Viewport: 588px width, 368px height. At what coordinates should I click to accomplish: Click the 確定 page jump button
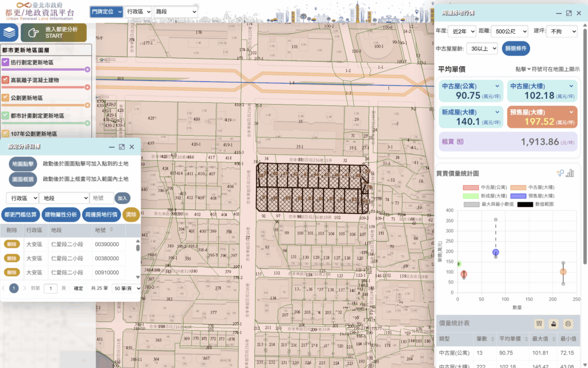click(78, 288)
